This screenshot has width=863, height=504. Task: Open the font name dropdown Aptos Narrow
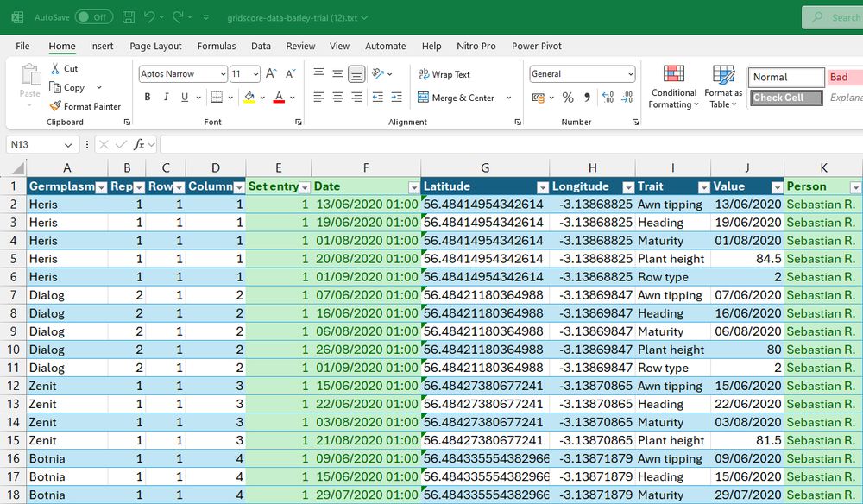point(223,73)
